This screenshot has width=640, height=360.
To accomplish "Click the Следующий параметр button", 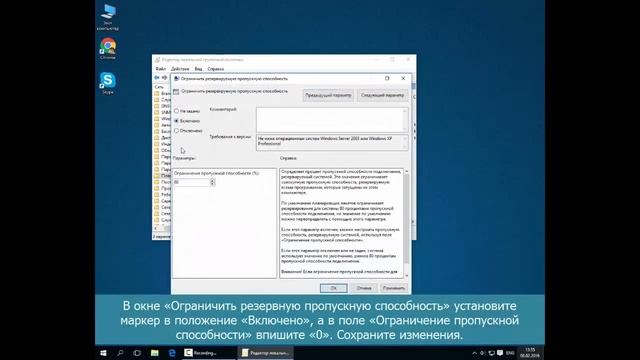I will [x=382, y=95].
